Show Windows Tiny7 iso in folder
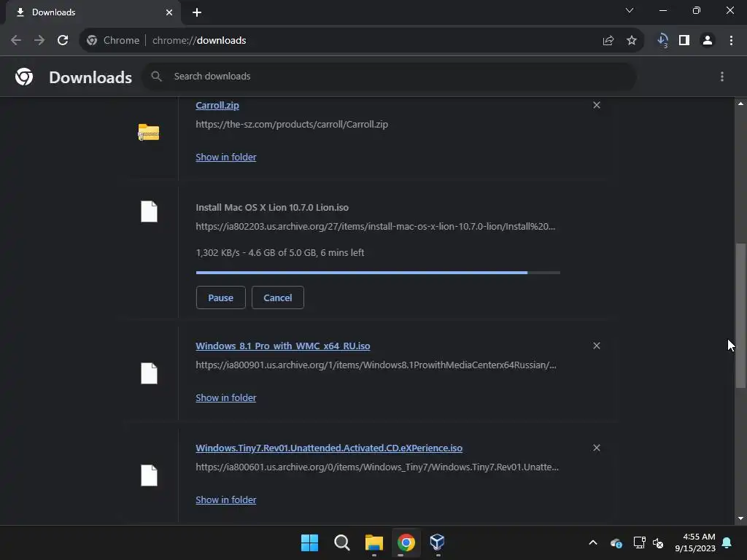 tap(226, 499)
